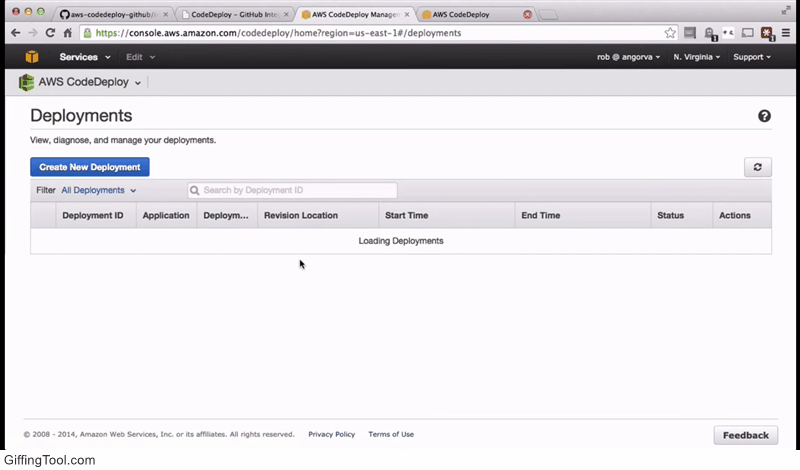Reload the page with browser refresh icon
The image size is (800, 470).
pyautogui.click(x=50, y=33)
